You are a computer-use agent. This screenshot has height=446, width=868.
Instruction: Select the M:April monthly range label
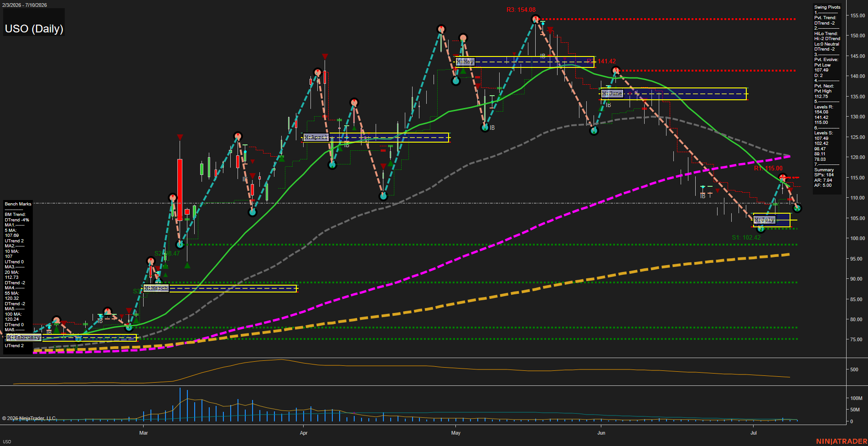pyautogui.click(x=315, y=137)
